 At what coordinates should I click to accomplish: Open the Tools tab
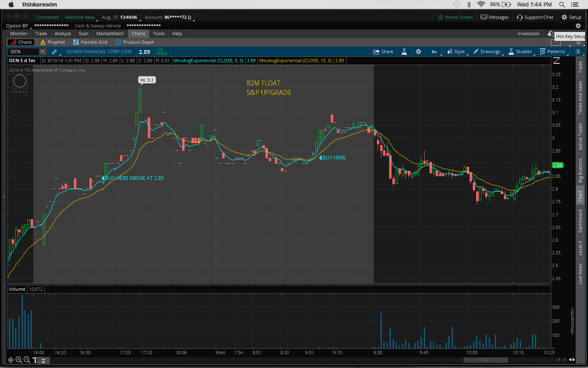pos(159,34)
